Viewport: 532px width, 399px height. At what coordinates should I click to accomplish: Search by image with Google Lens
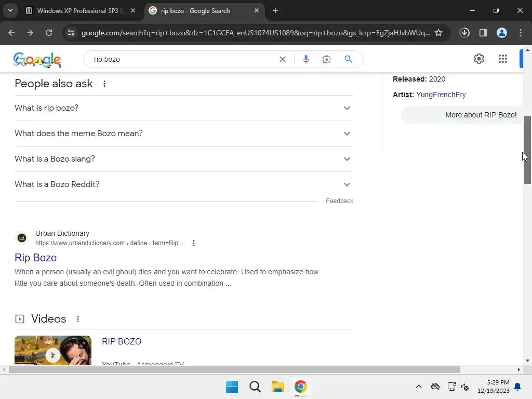(x=326, y=59)
